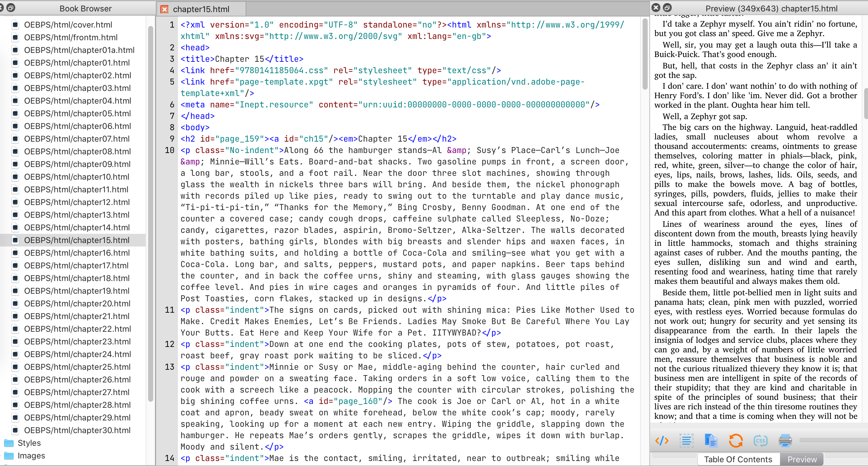Close the chapter15.html tab with X icon
This screenshot has width=868, height=467.
click(164, 9)
